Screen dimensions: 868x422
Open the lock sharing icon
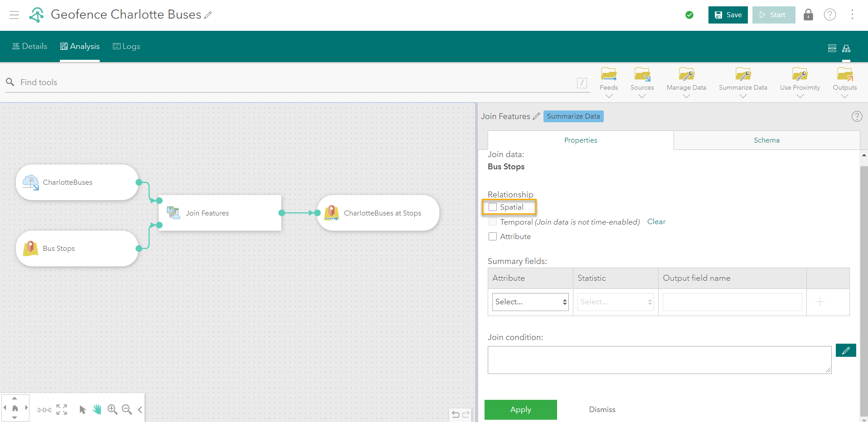[808, 15]
